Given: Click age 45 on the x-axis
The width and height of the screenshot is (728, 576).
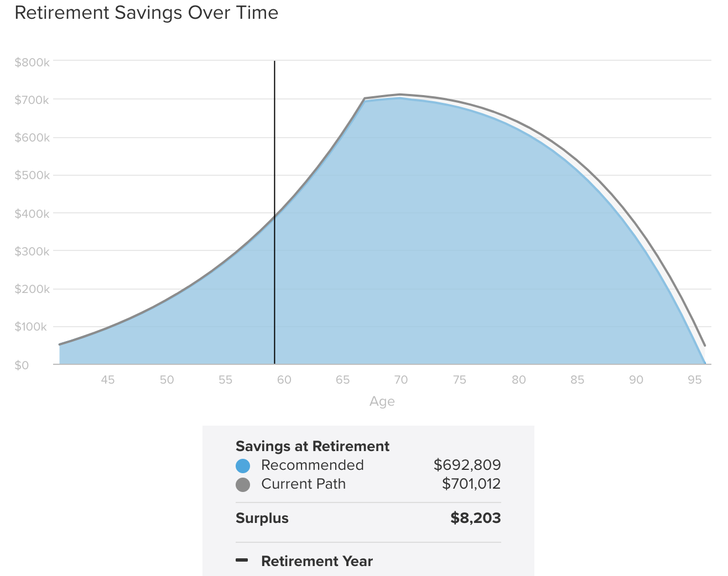Looking at the screenshot, I should (x=108, y=380).
